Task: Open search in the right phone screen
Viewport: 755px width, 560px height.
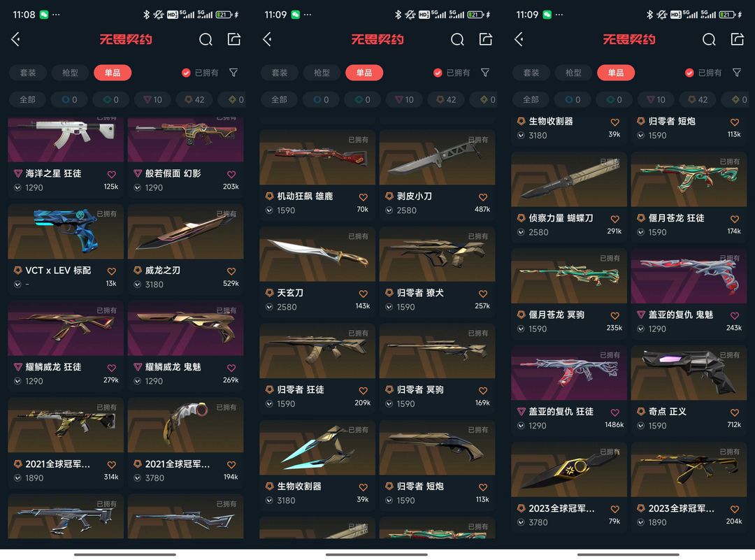Action: pyautogui.click(x=709, y=39)
